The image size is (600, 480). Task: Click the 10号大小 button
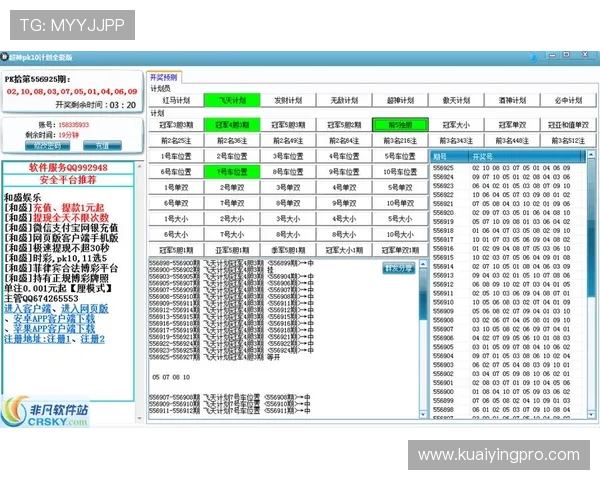[400, 235]
